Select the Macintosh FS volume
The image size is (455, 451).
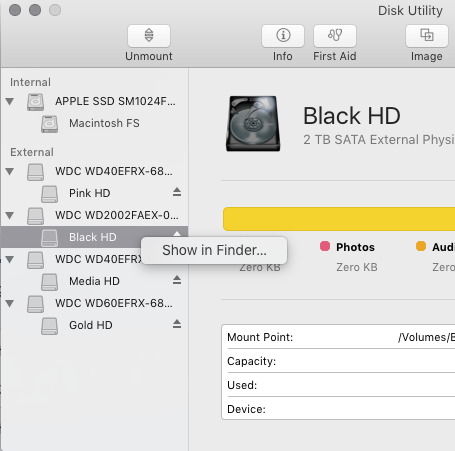(95, 123)
